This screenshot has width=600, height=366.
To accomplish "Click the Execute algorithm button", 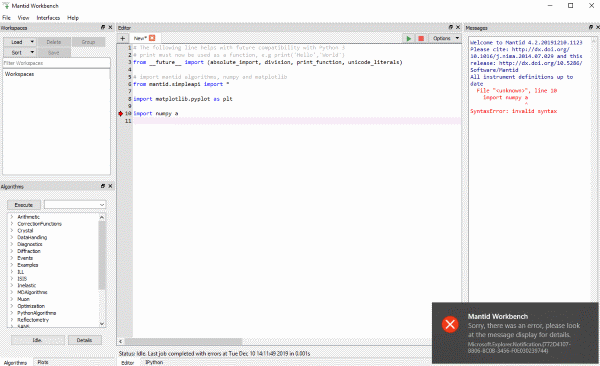I will pos(24,205).
